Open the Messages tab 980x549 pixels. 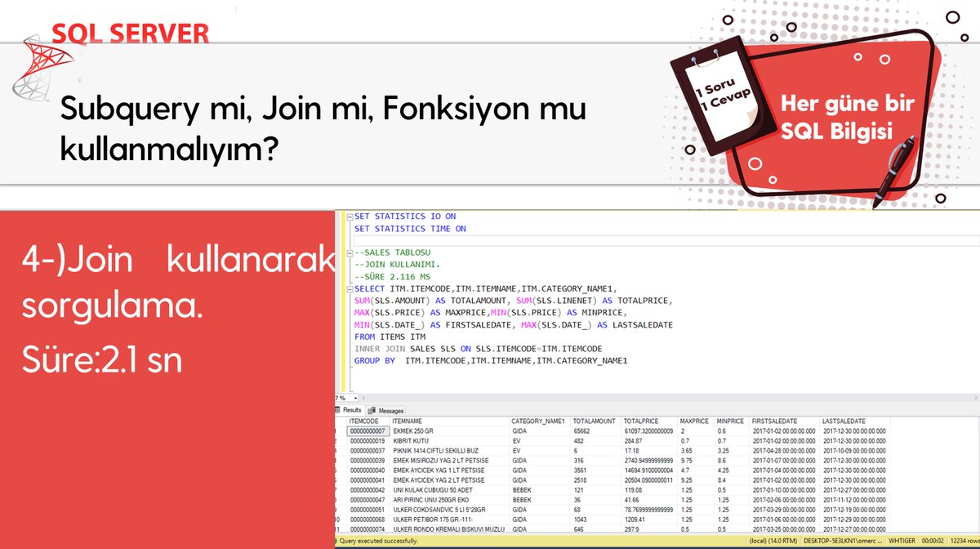coord(385,410)
